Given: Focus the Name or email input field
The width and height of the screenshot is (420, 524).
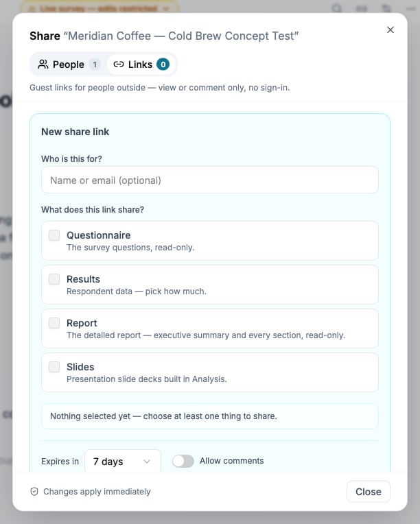Looking at the screenshot, I should click(x=210, y=180).
